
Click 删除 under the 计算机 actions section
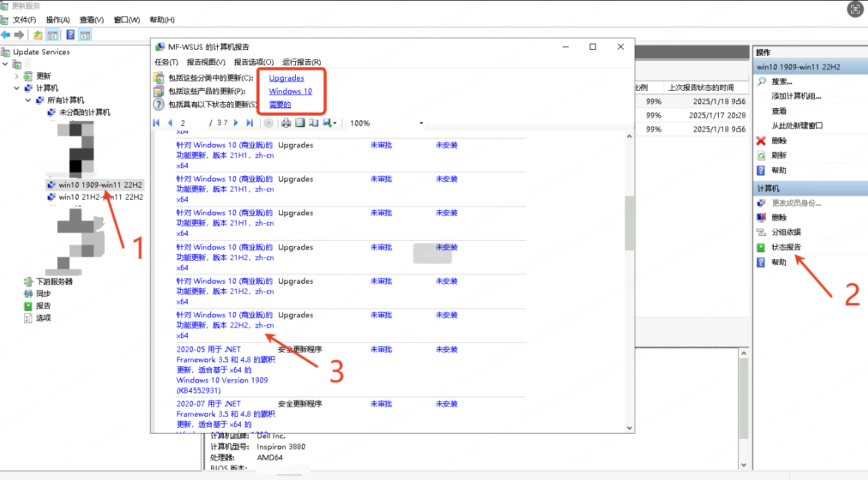(x=779, y=218)
